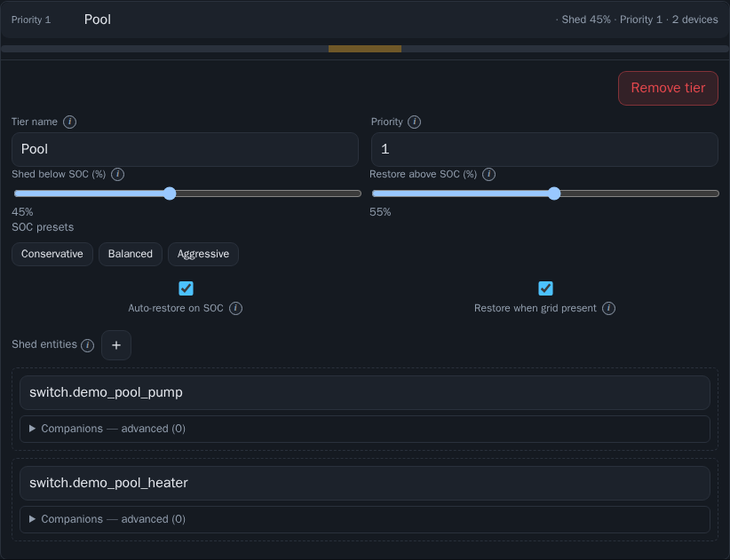This screenshot has width=730, height=560.
Task: Click the Shed below SOC slider handle
Action: tap(170, 193)
